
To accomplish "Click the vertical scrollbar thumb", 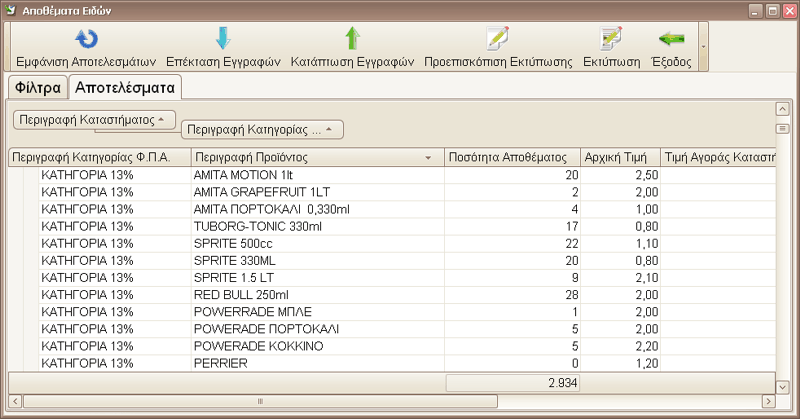I will coord(782,129).
